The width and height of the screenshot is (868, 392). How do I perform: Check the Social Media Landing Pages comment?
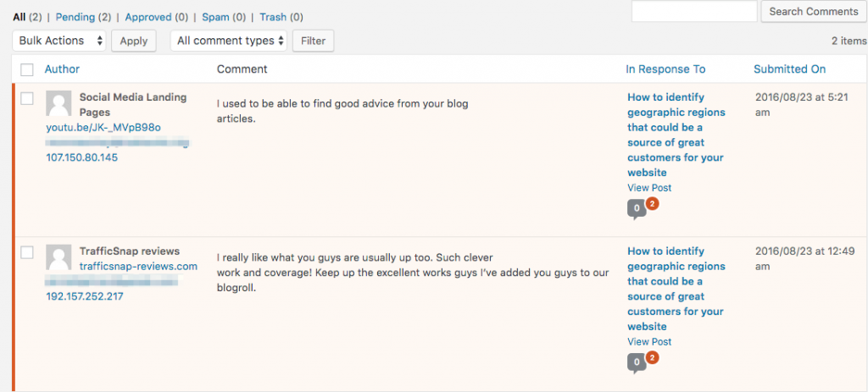(x=26, y=98)
